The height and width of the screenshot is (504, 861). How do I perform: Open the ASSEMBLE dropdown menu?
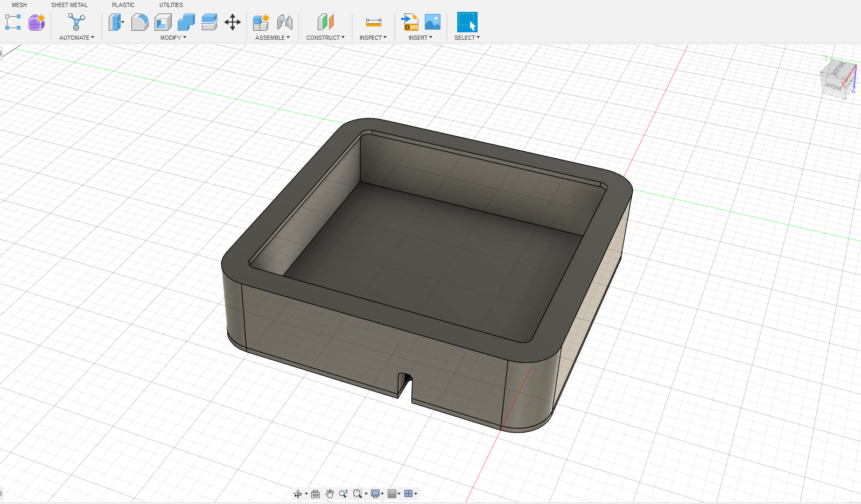point(272,38)
